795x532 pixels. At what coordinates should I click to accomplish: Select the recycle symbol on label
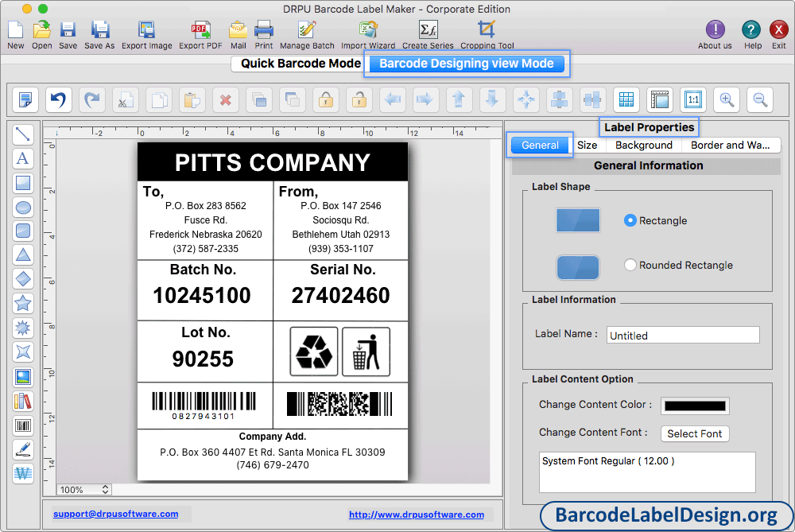pyautogui.click(x=314, y=351)
